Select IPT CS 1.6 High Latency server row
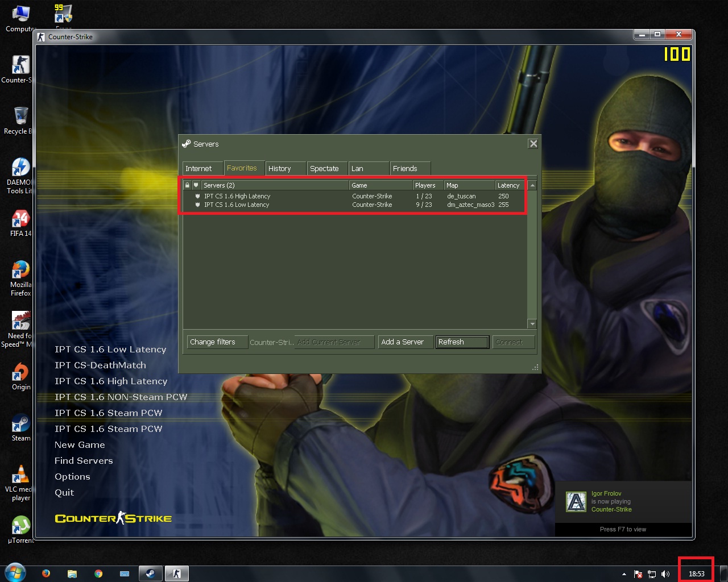 [355, 196]
